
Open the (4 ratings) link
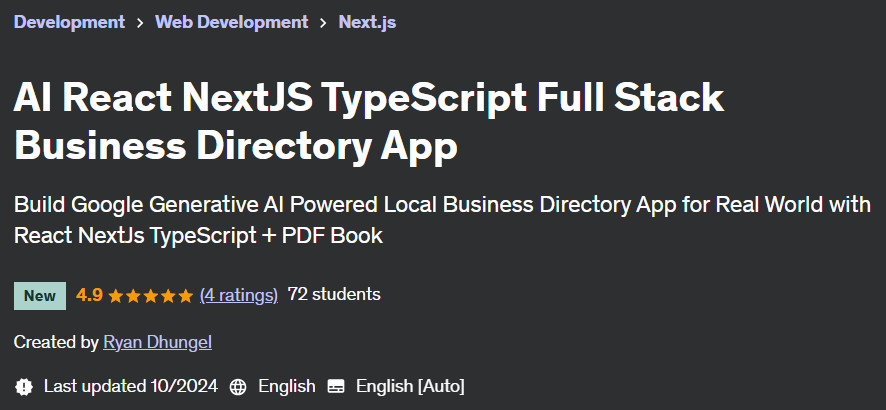coord(238,295)
